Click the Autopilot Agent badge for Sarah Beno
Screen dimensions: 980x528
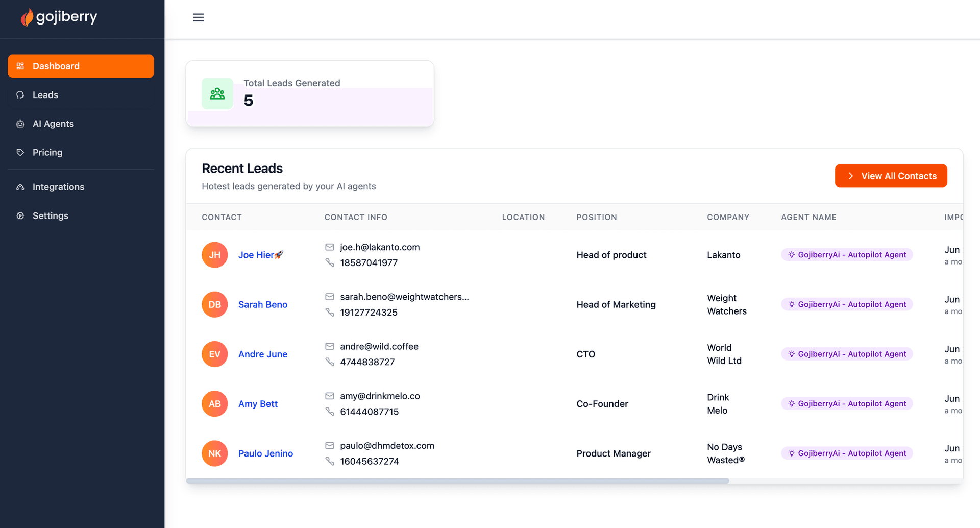point(847,304)
